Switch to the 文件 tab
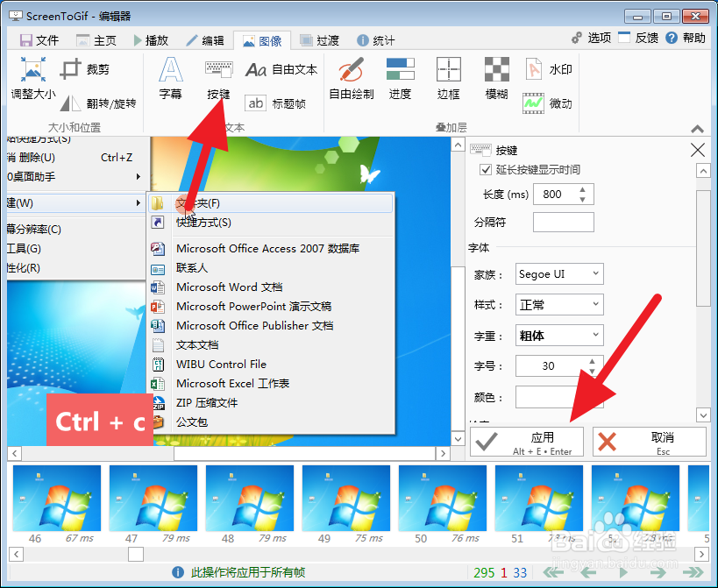The width and height of the screenshot is (718, 588). coord(39,40)
